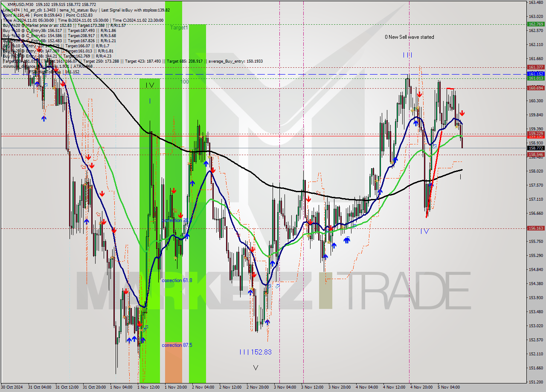Click the '31 Oct 12:00' time label
Viewport: 546px width, 392px height.
click(x=66, y=387)
